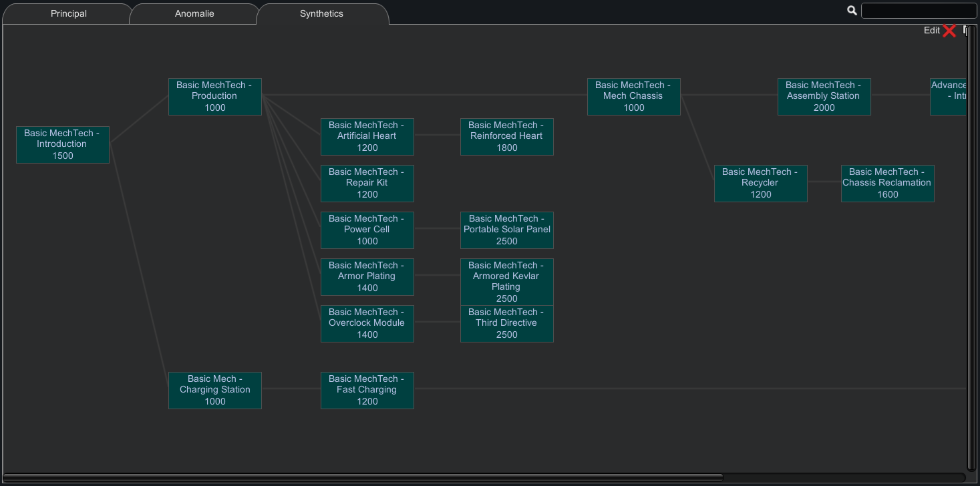This screenshot has height=486, width=980.
Task: Select Basic MechTech - Repair Kit node
Action: [x=367, y=183]
